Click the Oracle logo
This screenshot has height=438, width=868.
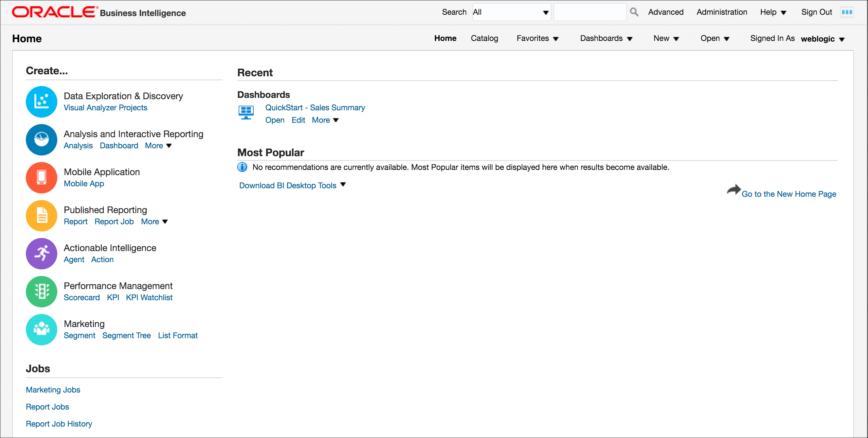click(x=55, y=12)
